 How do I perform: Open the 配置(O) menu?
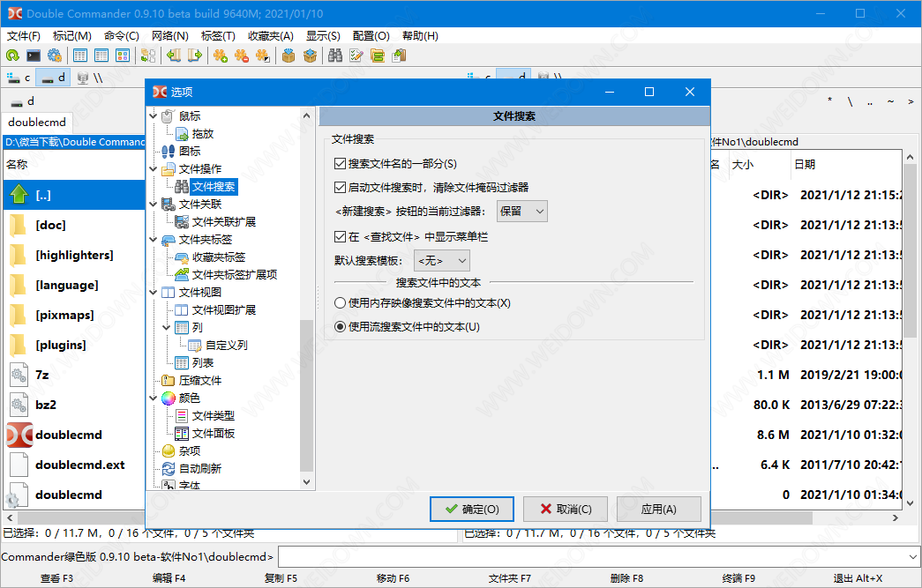[371, 36]
